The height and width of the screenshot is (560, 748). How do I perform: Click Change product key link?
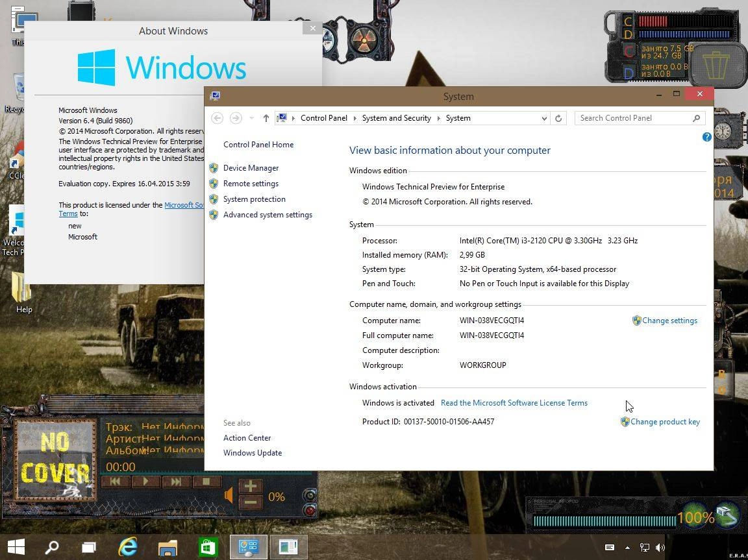click(665, 422)
